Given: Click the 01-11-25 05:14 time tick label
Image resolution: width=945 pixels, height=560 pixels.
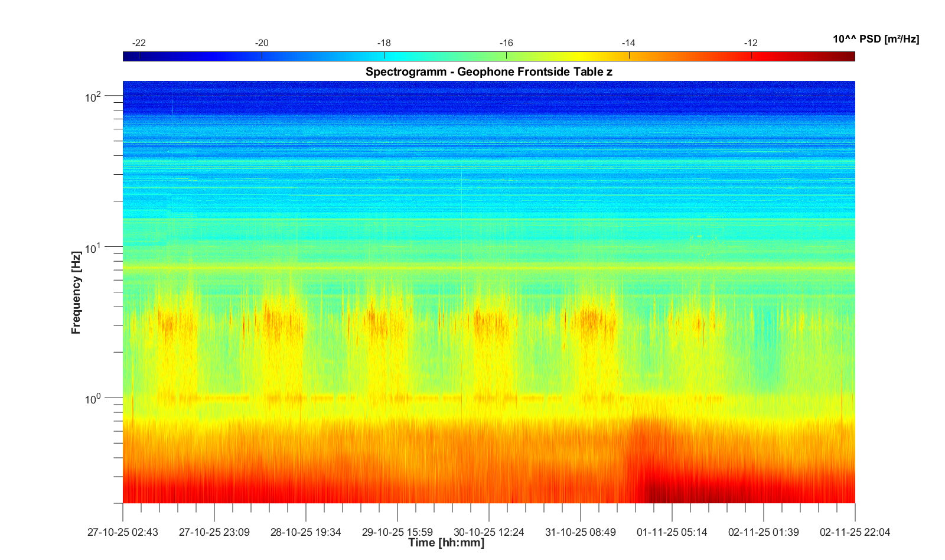Looking at the screenshot, I should [672, 532].
